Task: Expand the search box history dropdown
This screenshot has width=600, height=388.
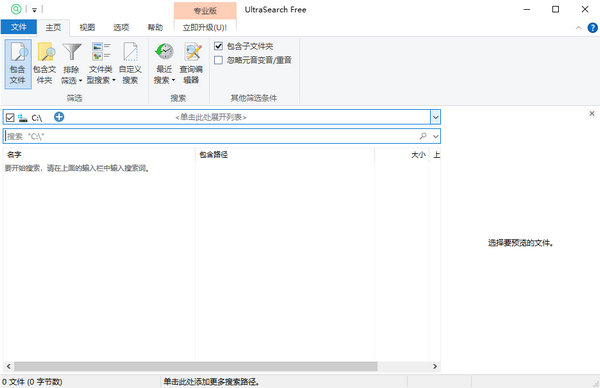Action: point(435,136)
